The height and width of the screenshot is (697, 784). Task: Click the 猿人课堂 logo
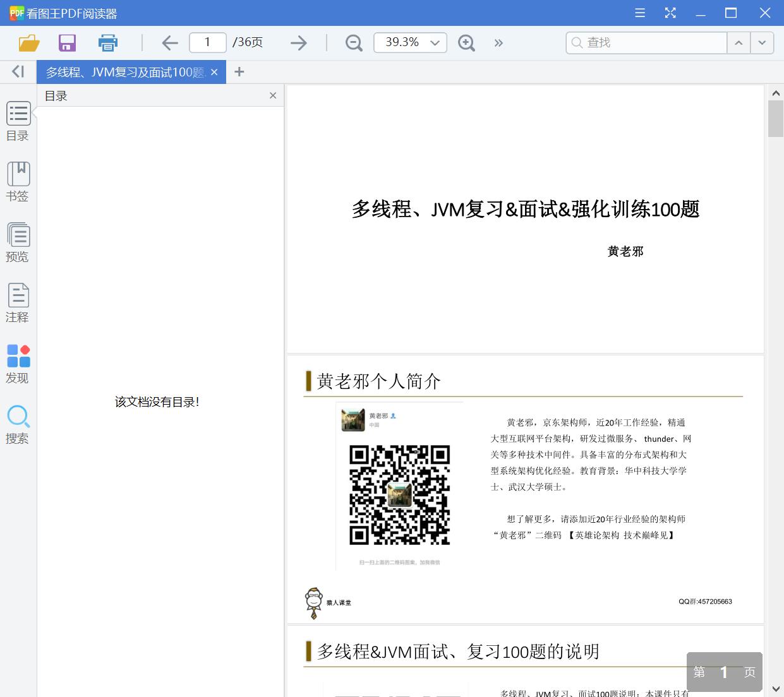point(328,603)
